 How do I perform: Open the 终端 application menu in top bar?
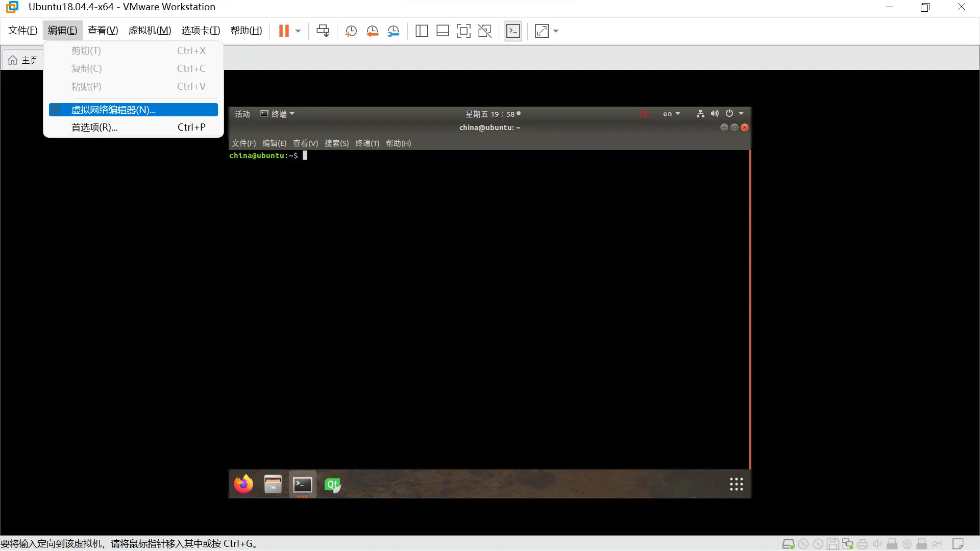277,114
